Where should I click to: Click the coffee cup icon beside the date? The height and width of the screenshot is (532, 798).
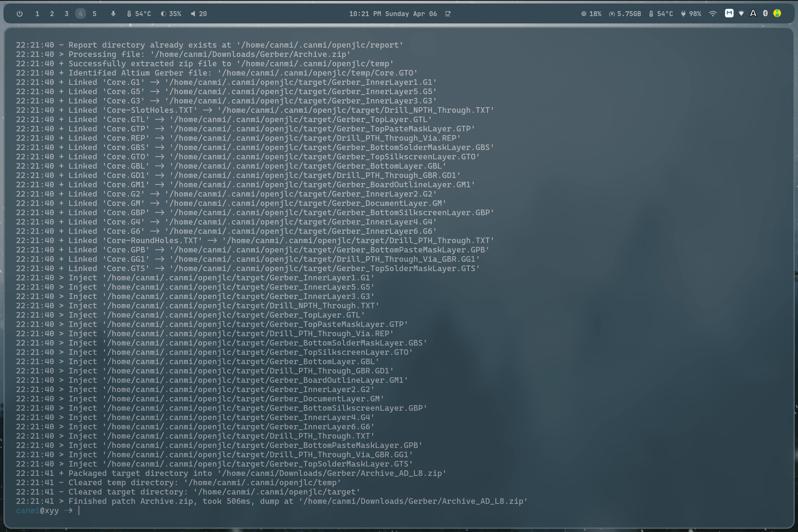[x=448, y=14]
